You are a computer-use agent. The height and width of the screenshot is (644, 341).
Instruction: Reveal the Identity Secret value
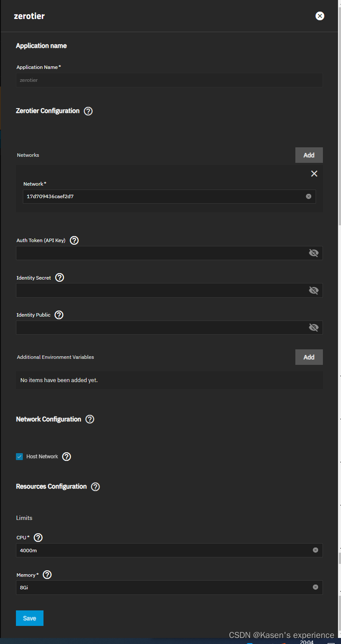314,290
